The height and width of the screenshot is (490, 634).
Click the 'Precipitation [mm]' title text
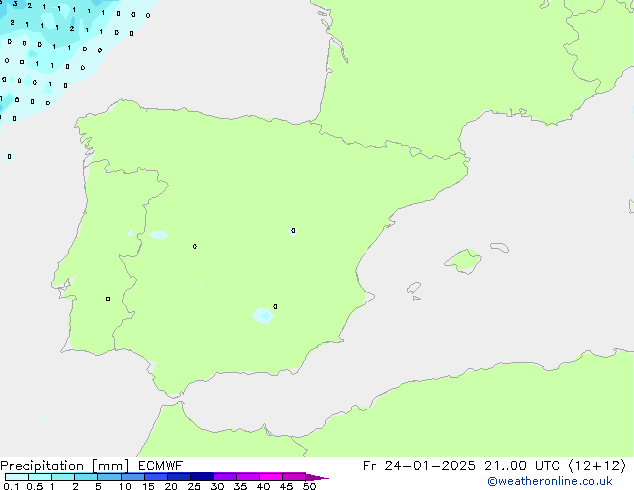pyautogui.click(x=65, y=466)
